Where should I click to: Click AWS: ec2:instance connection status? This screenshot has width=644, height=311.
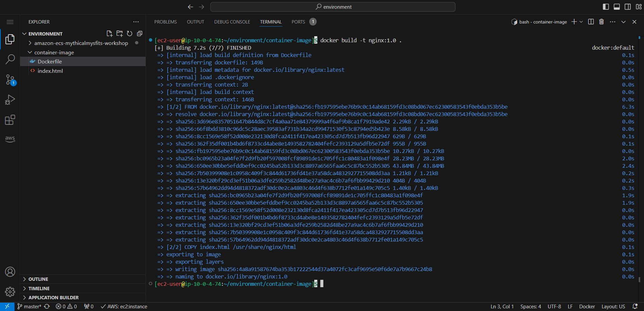124,307
